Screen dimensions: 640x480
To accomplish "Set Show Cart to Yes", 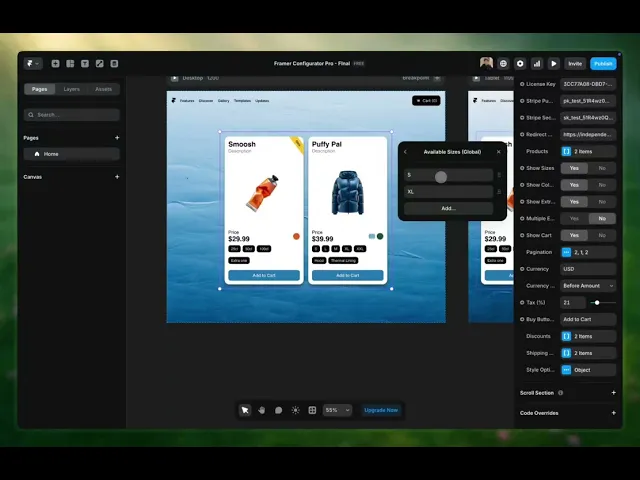I will coord(574,235).
